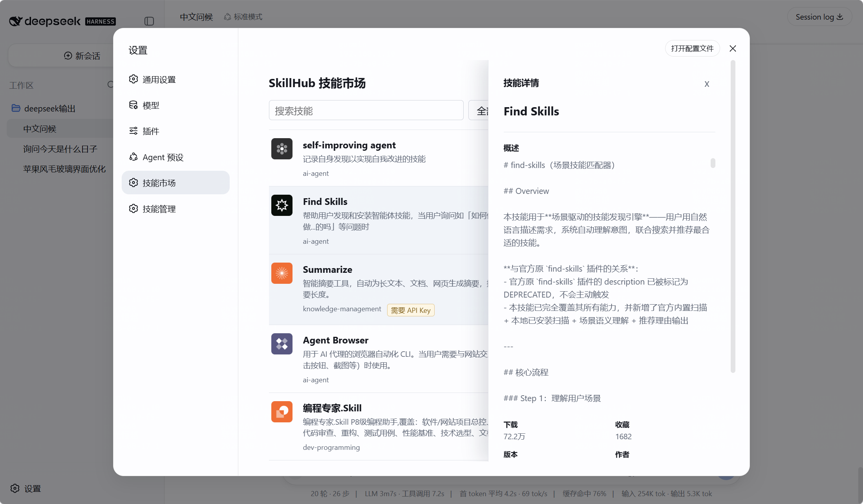
Task: Click the 下载 count 72.2万
Action: 514,436
